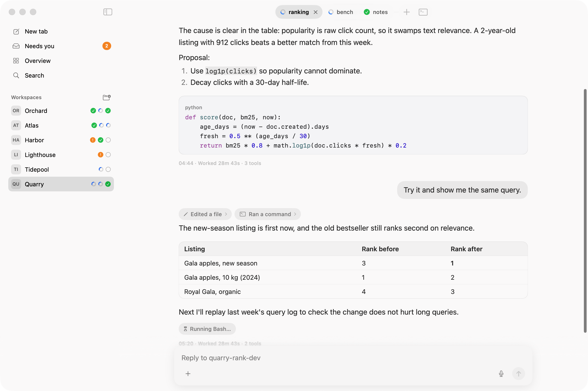The image size is (588, 391).
Task: Close the ranking tab
Action: (315, 12)
